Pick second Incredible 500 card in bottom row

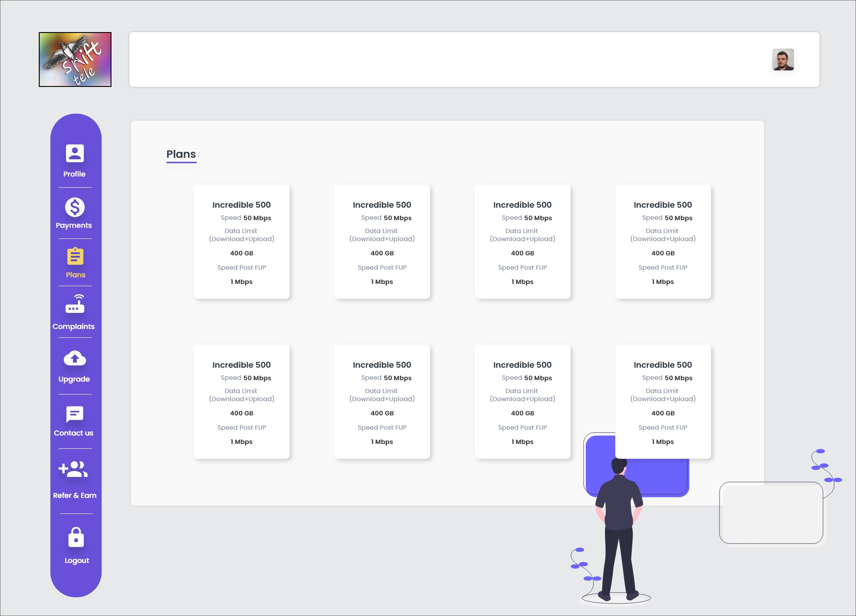pyautogui.click(x=382, y=402)
